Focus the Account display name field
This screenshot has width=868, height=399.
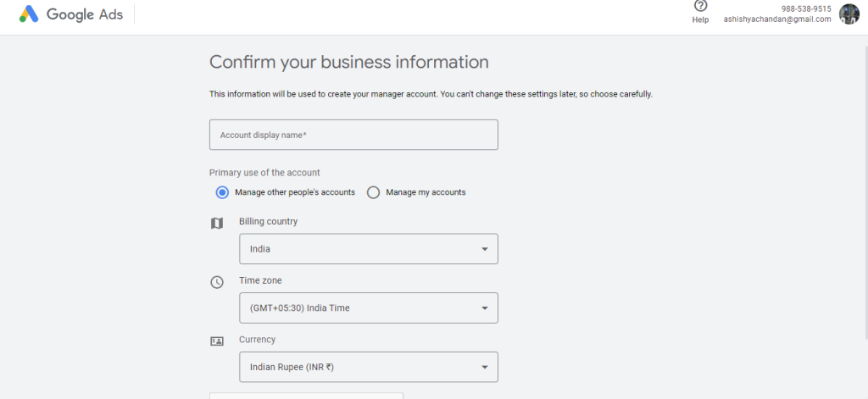point(353,135)
